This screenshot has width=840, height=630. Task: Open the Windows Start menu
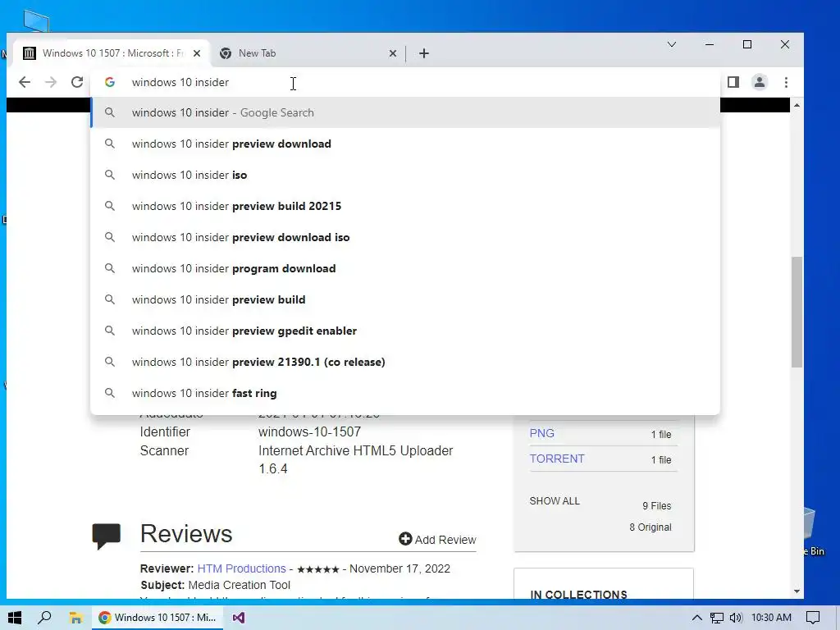click(15, 618)
